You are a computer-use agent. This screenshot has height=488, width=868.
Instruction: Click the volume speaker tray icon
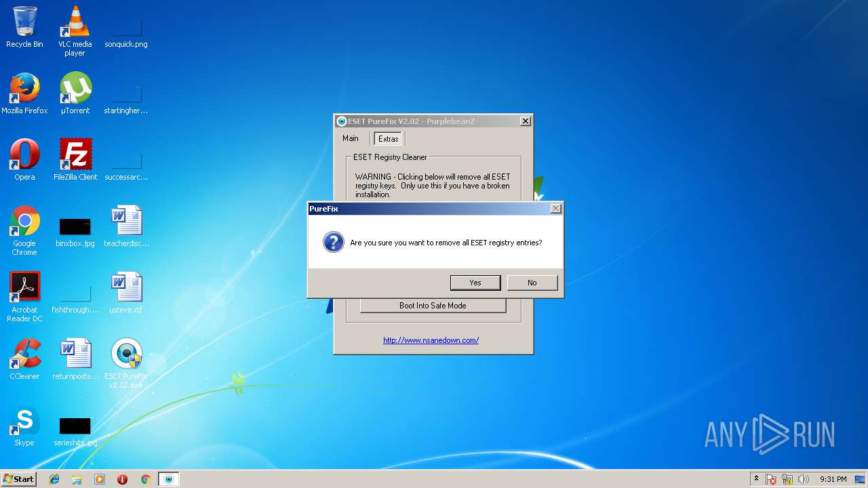(804, 479)
